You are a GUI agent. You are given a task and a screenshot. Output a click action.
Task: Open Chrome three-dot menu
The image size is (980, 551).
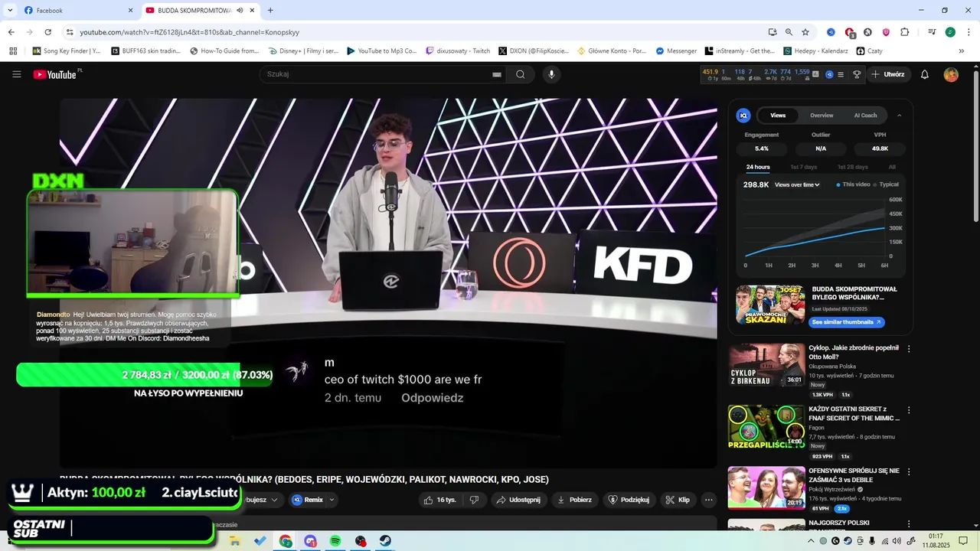pos(969,32)
